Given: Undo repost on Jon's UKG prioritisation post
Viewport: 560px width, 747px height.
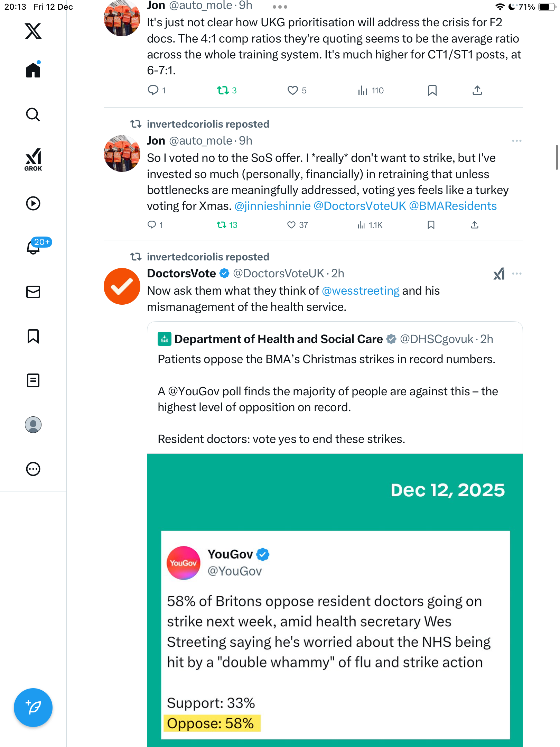Looking at the screenshot, I should [x=223, y=91].
